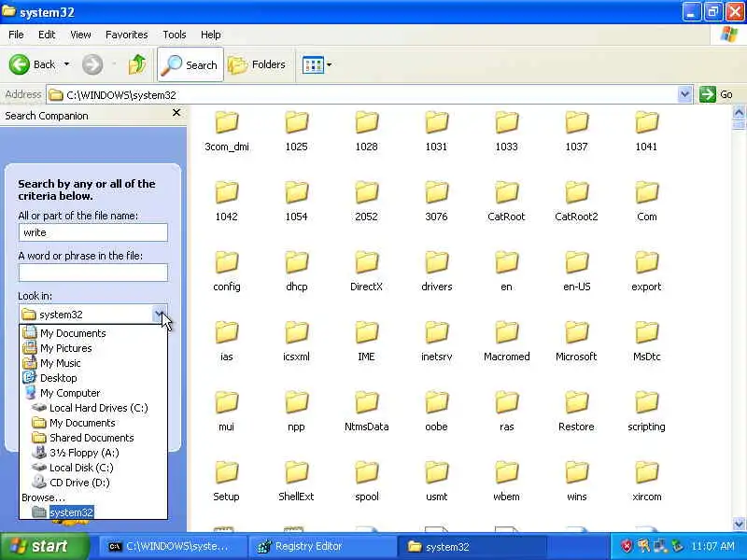Screen dimensions: 747x560
Task: Open the File menu
Action: (x=16, y=35)
